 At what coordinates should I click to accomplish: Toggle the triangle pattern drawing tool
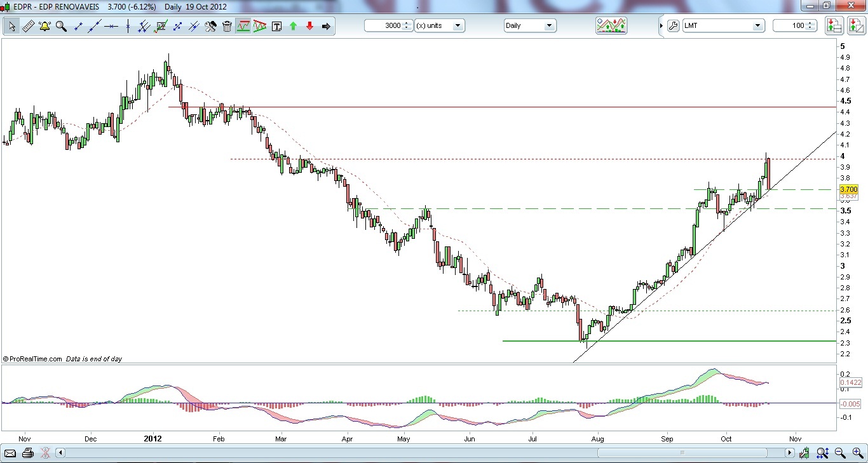coord(260,26)
